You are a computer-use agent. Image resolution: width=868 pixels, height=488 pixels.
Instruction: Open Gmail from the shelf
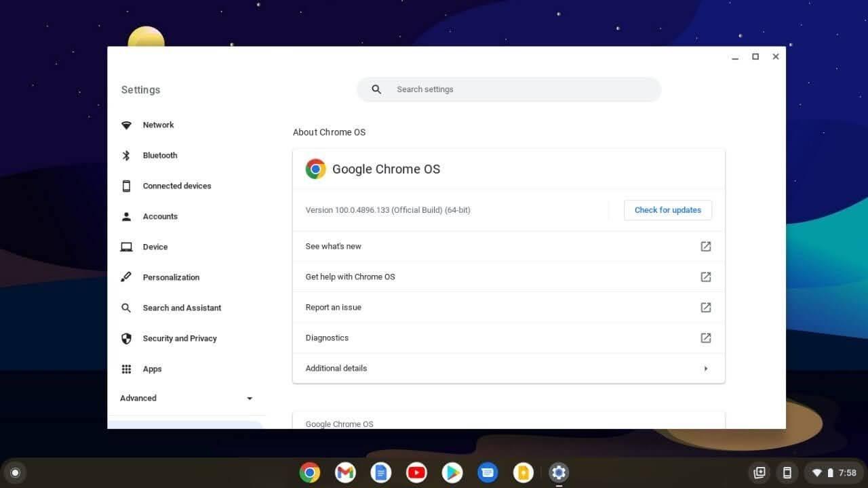[x=345, y=472]
